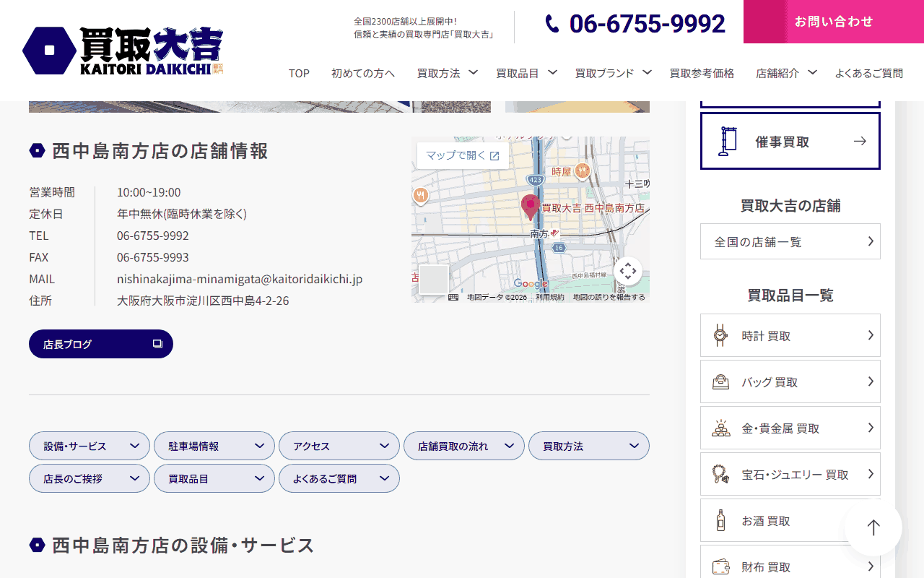Viewport: 924px width, 578px height.
Task: Click the 南方 station label on the map
Action: point(539,233)
